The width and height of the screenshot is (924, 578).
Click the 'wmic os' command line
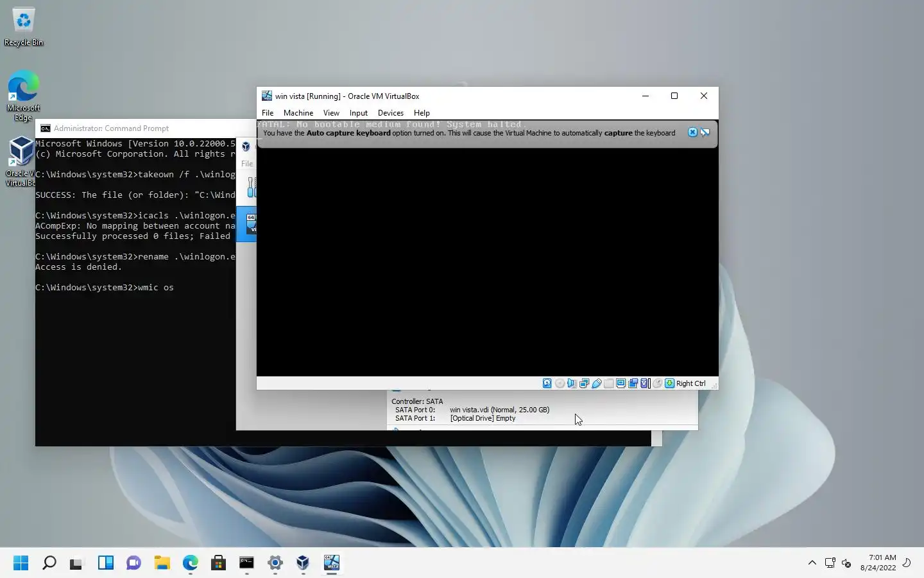tap(105, 288)
